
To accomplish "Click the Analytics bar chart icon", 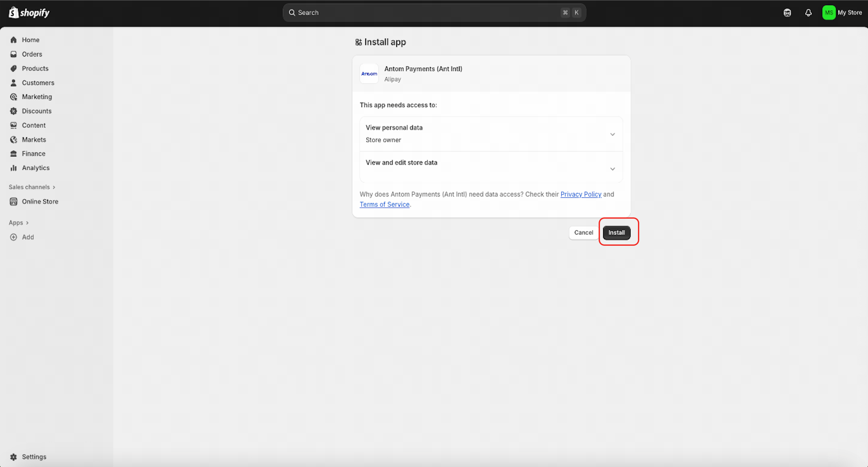I will click(x=14, y=168).
